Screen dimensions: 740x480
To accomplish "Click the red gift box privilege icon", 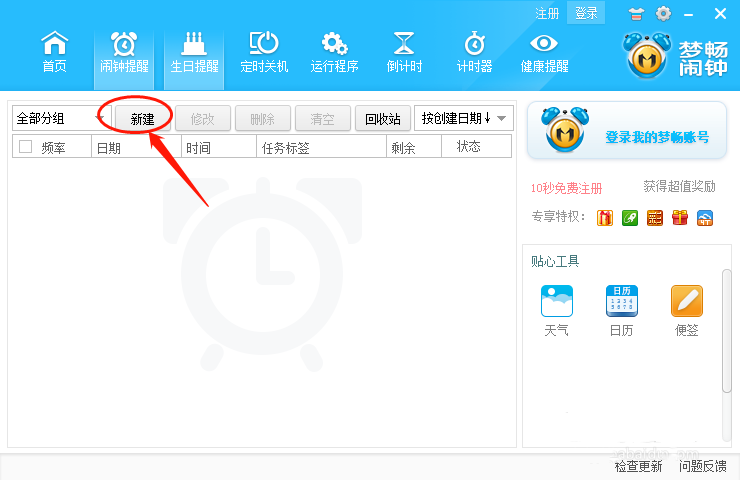I will pos(680,218).
